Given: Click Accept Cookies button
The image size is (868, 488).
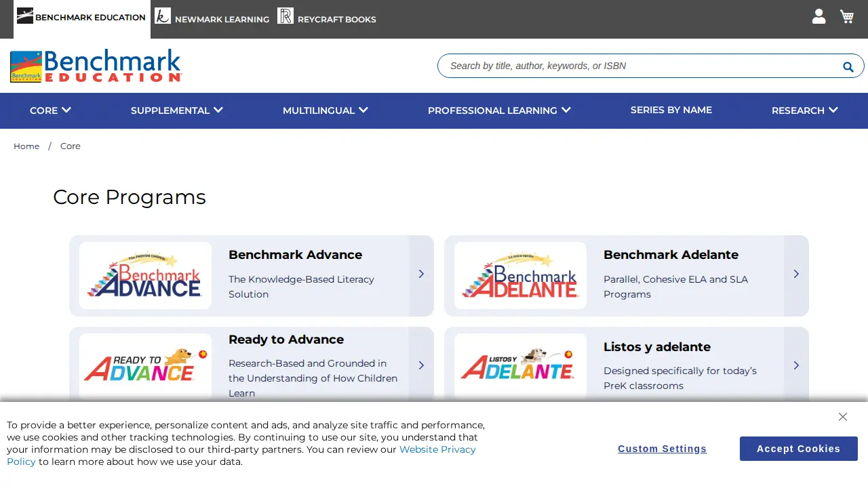Looking at the screenshot, I should pyautogui.click(x=799, y=449).
